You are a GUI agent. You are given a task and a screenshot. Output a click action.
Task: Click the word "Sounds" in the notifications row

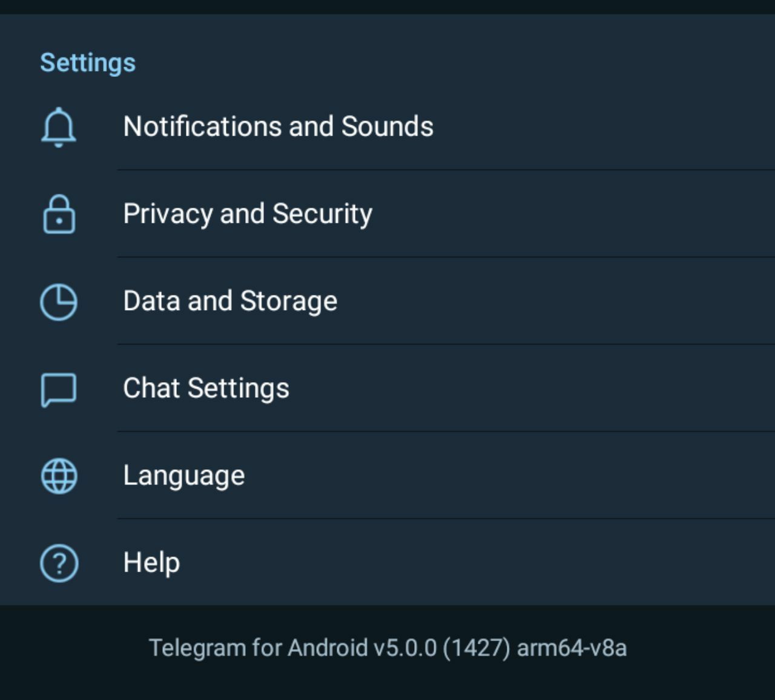point(387,127)
